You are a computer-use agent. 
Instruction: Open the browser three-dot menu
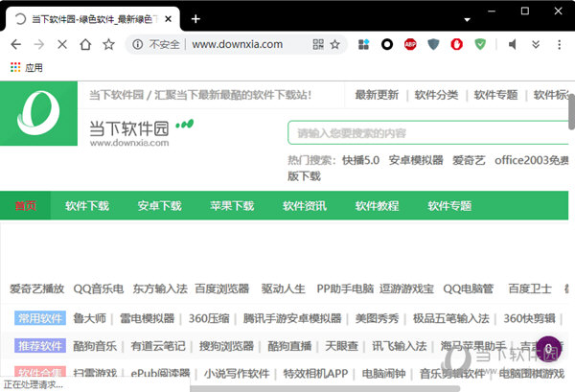[x=560, y=45]
